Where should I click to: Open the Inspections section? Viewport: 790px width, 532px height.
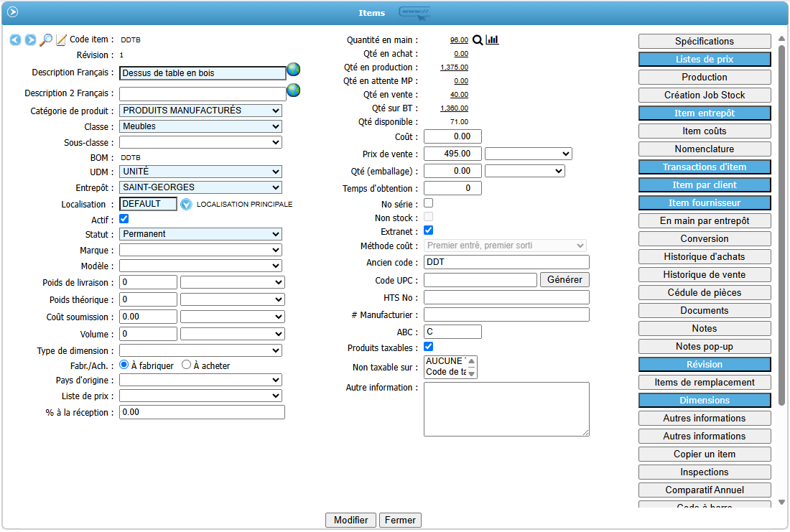pos(705,472)
